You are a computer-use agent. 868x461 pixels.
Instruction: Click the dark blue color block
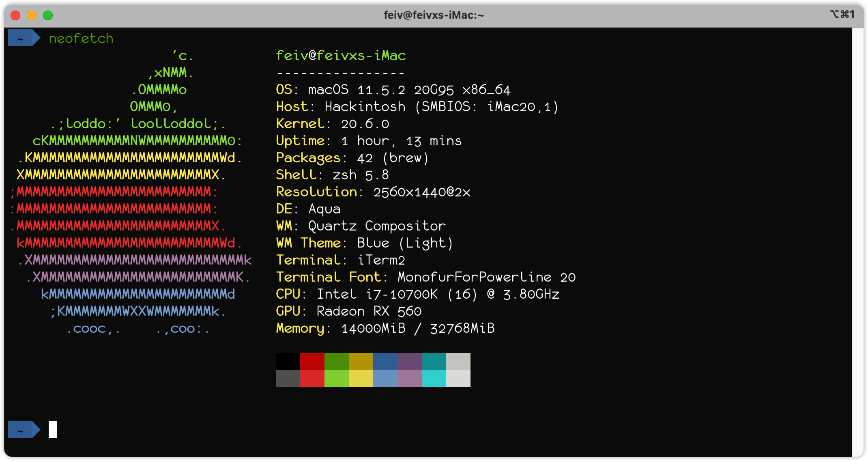tap(385, 361)
